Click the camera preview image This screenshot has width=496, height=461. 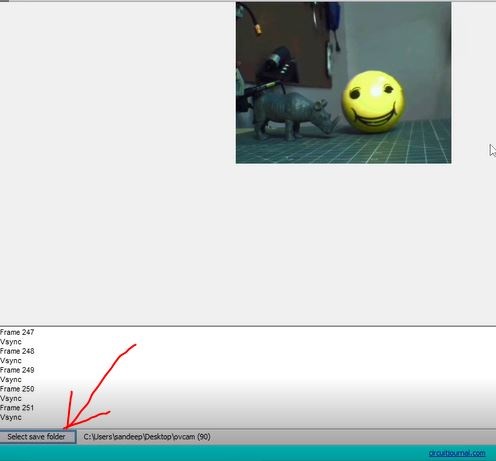click(x=343, y=83)
